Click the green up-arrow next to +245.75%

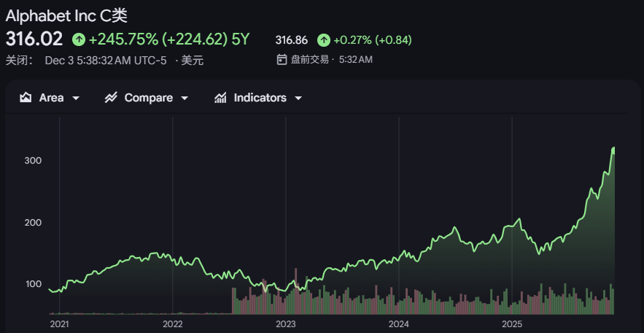(x=79, y=39)
